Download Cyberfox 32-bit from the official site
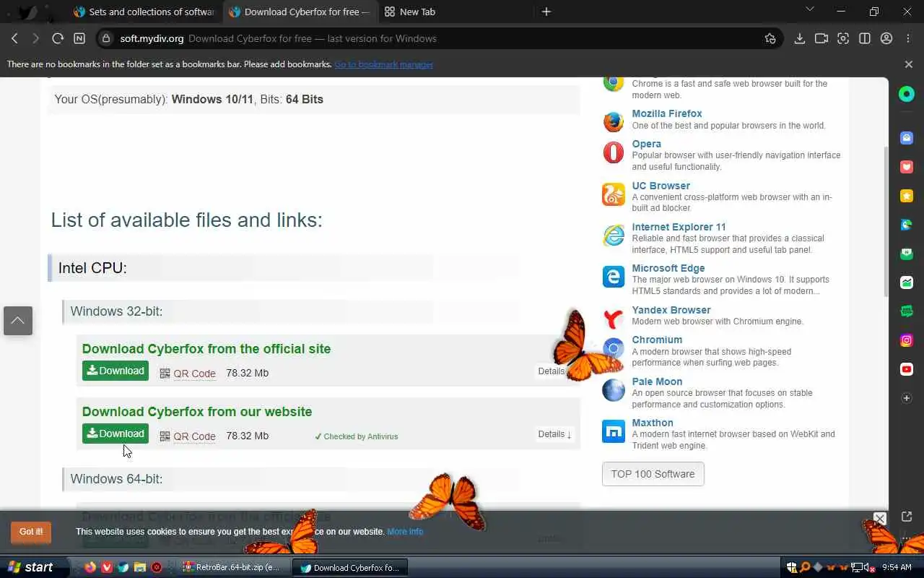The height and width of the screenshot is (578, 924). 115,371
